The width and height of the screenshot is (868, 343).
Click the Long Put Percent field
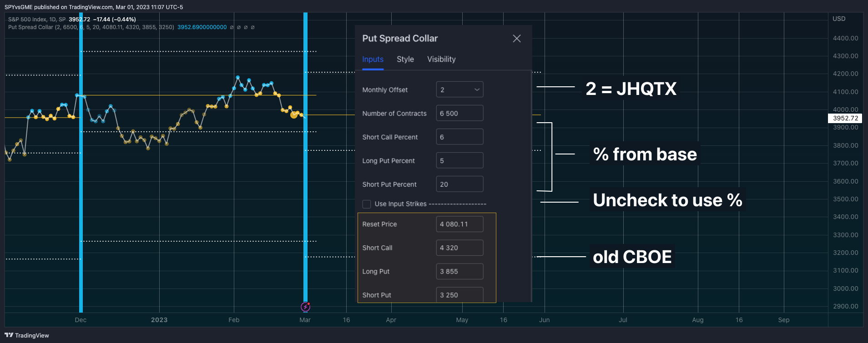pos(459,160)
